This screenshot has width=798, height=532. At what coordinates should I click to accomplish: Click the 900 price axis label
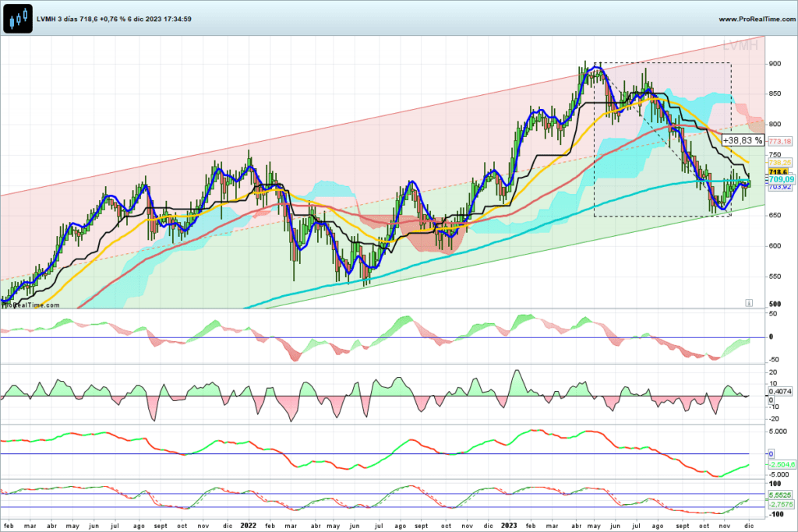tap(775, 64)
